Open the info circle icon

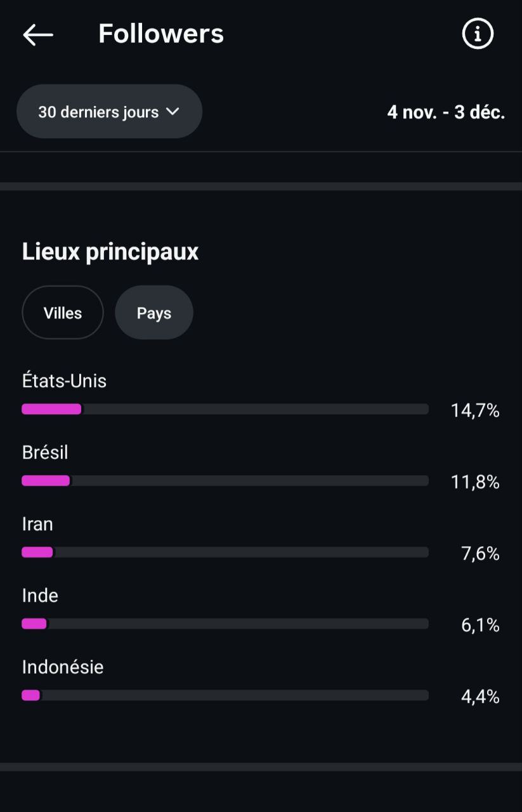[478, 34]
